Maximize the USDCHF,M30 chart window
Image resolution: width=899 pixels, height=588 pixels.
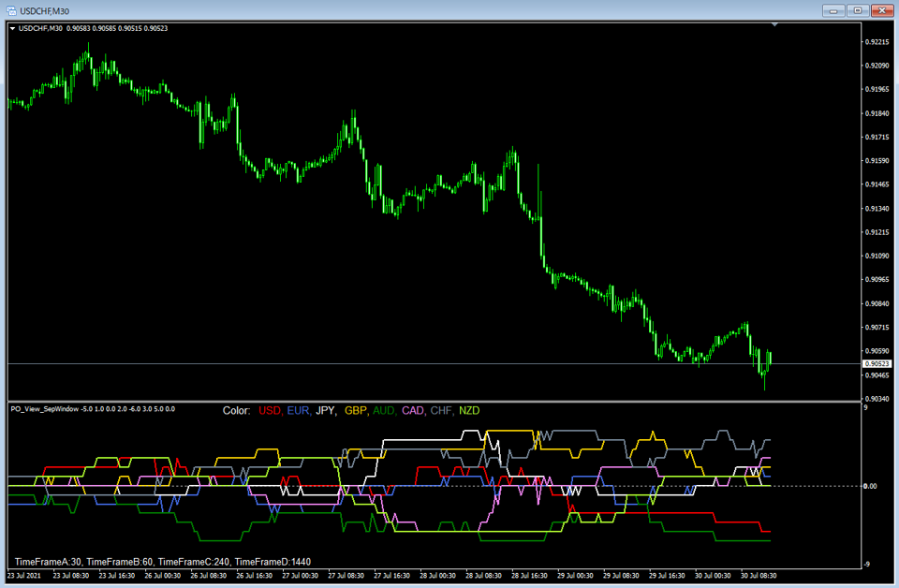(x=858, y=11)
